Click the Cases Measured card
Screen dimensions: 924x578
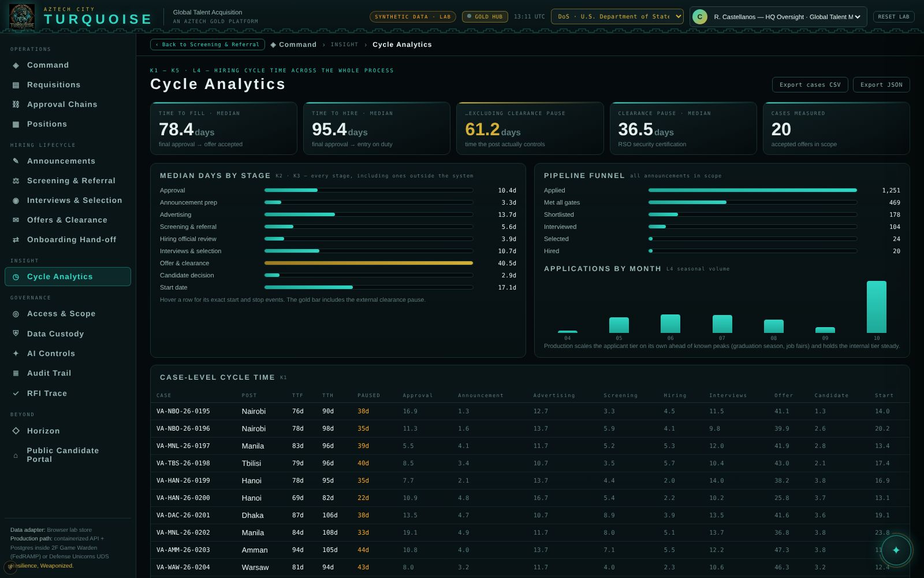[x=836, y=128]
